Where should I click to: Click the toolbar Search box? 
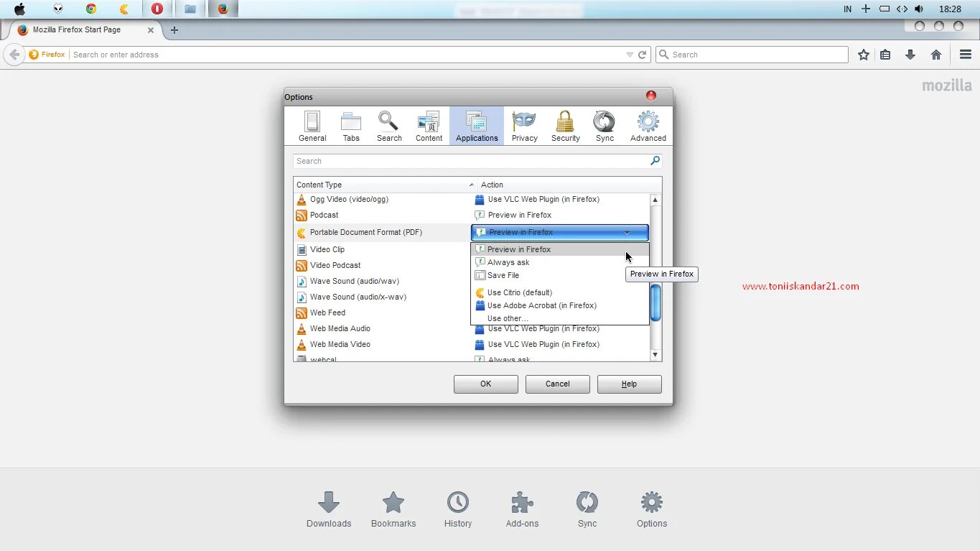pyautogui.click(x=752, y=55)
